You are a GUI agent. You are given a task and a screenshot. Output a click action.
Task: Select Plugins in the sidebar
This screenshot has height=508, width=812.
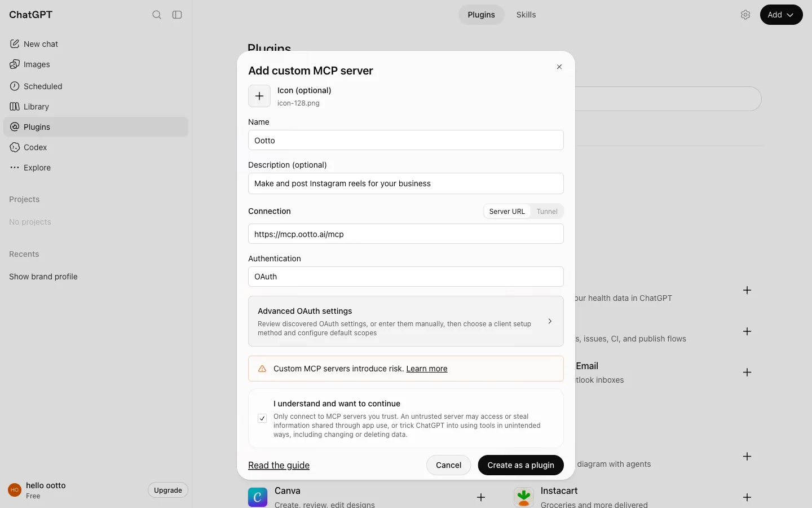[x=96, y=127]
